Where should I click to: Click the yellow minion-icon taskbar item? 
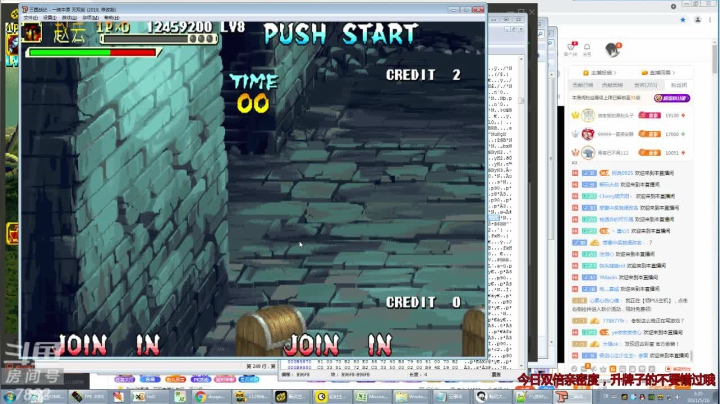coord(250,396)
